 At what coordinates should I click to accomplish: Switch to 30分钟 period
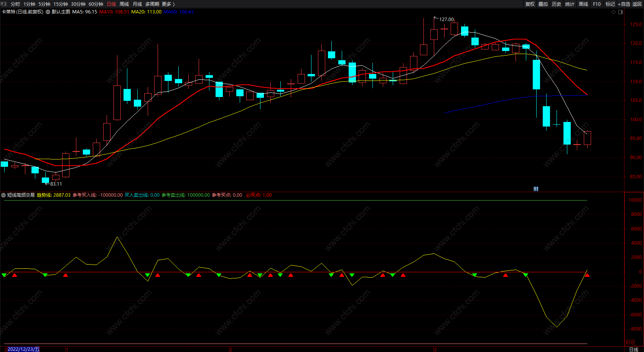tap(78, 4)
